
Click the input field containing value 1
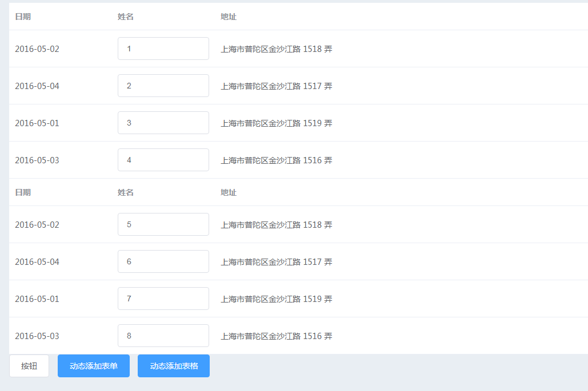[x=163, y=49]
